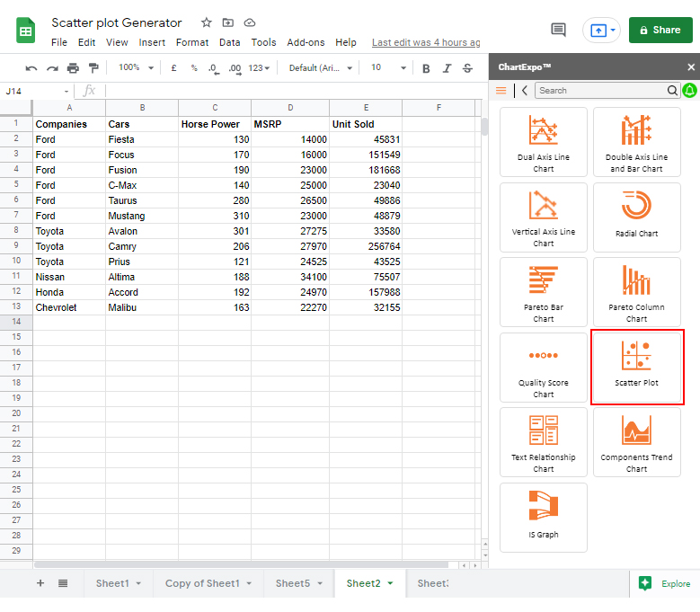Open the View menu
This screenshot has height=612, width=700.
117,42
